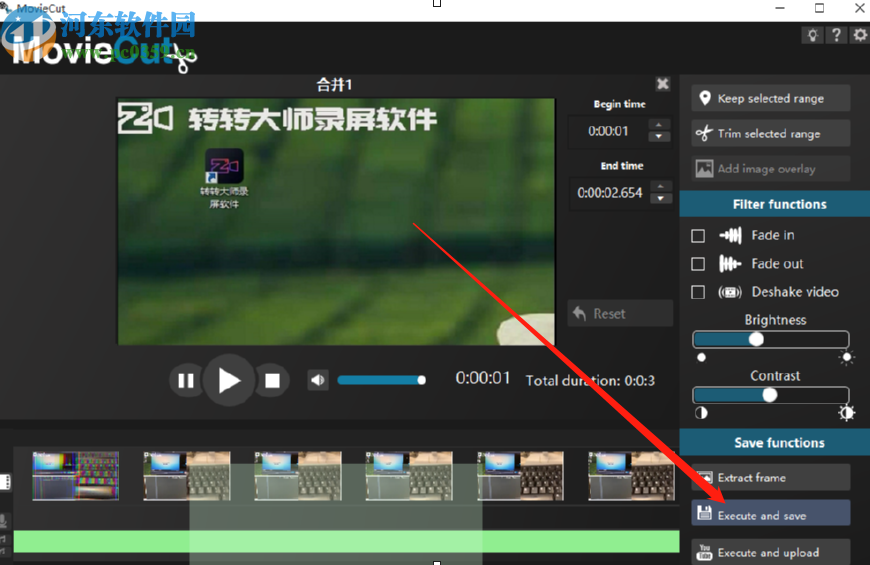Select the first timeline thumbnail with color bars
The height and width of the screenshot is (565, 870).
75,476
